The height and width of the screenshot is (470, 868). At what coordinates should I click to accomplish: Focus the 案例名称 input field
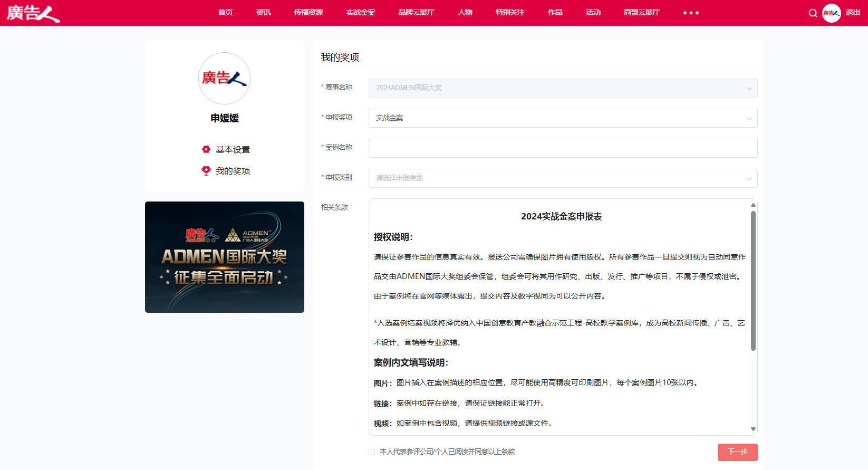563,148
